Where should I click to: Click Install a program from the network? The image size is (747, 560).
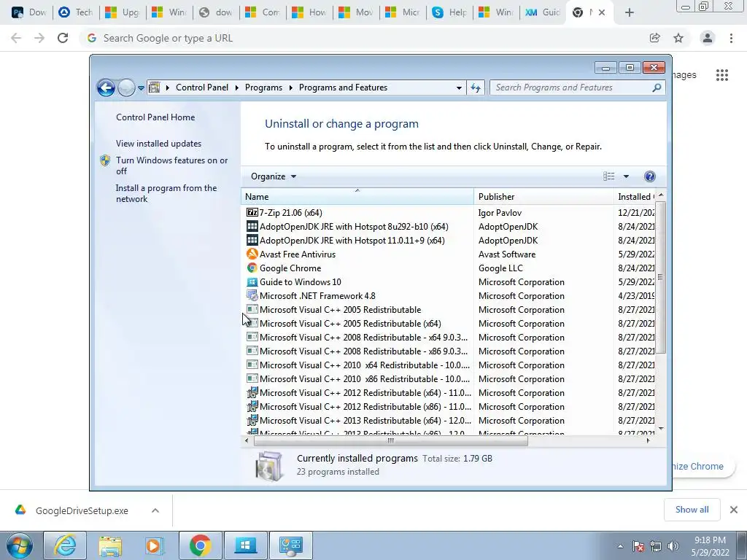coord(166,193)
